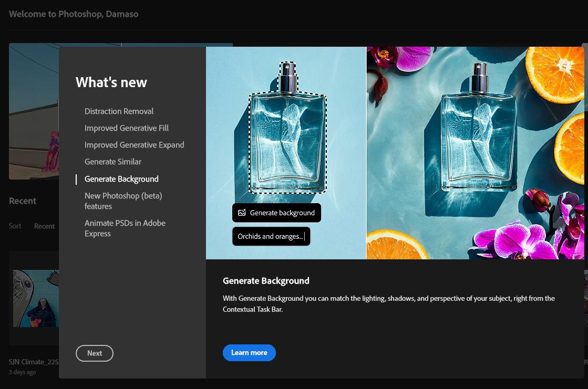Open Distraction Removal in What's new list

(x=119, y=111)
